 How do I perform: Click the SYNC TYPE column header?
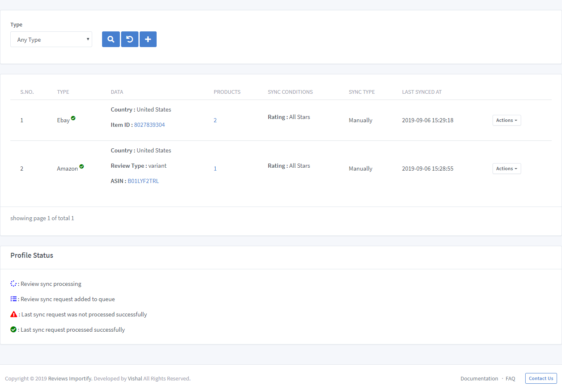362,92
